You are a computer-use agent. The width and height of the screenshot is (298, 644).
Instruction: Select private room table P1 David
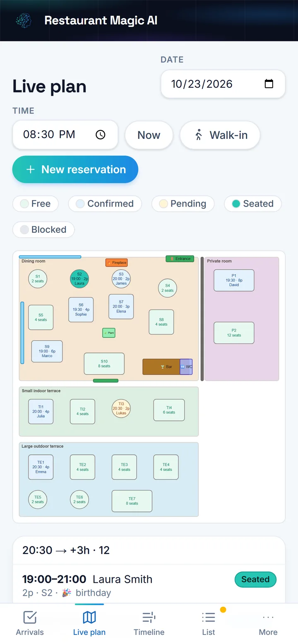point(234,280)
